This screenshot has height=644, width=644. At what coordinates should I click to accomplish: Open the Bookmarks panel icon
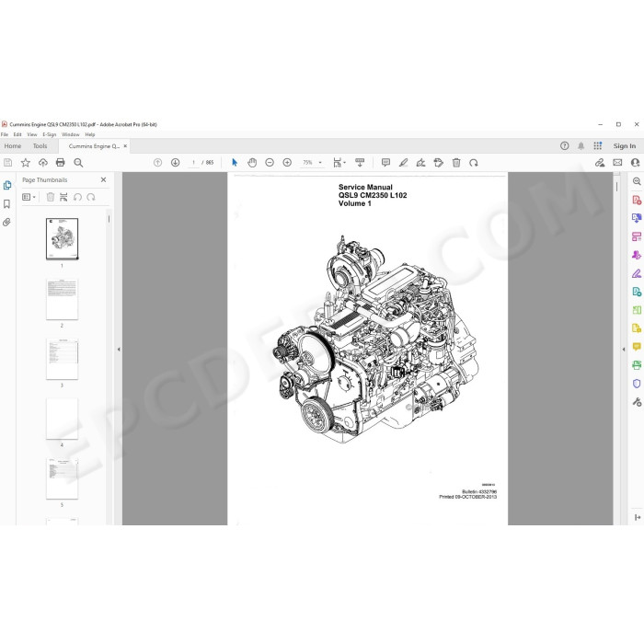[7, 203]
